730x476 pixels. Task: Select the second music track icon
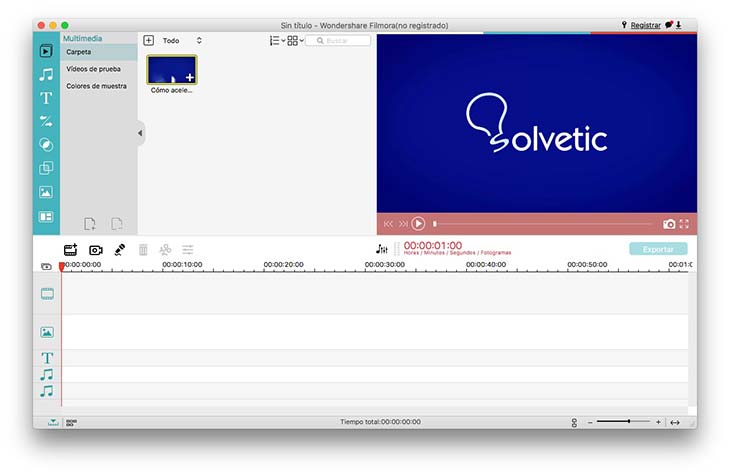coord(47,391)
